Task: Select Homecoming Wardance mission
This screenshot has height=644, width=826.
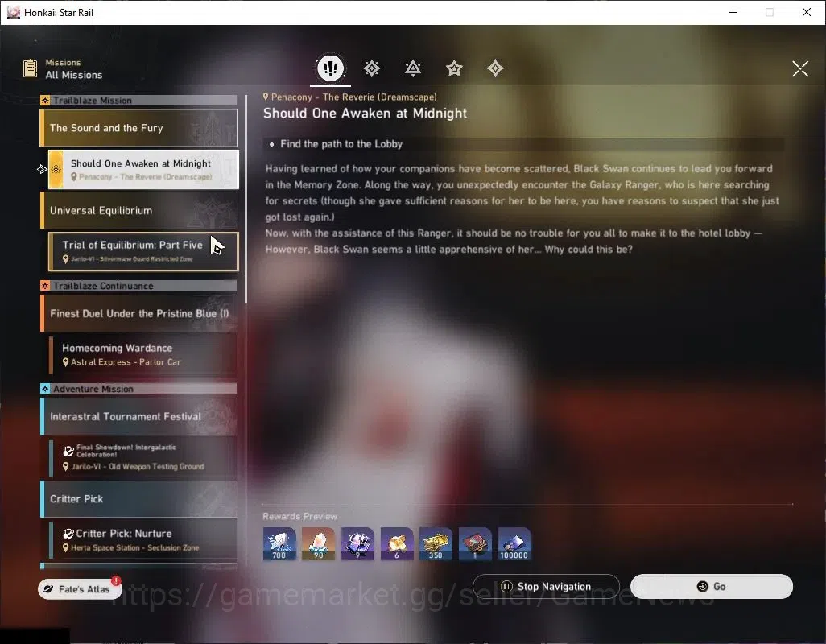Action: (143, 354)
